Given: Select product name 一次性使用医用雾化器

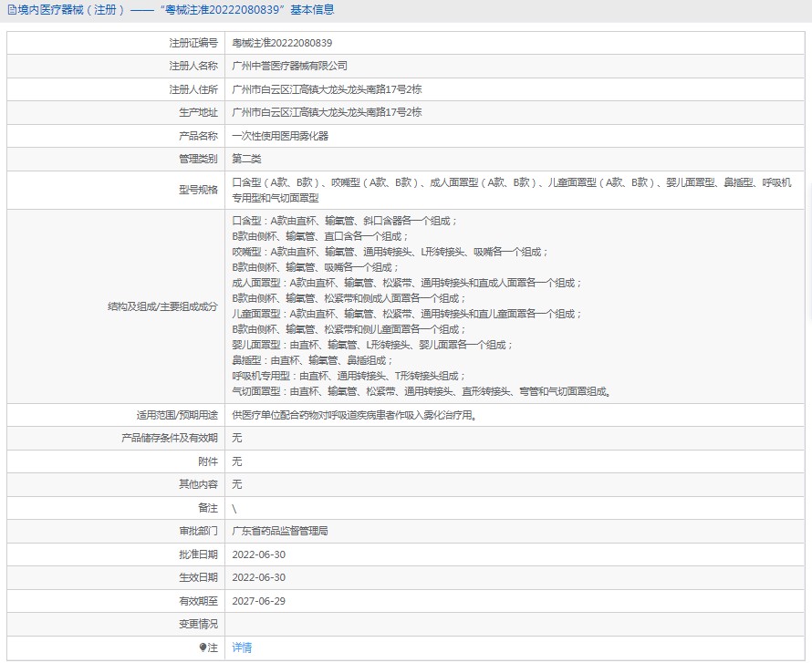Looking at the screenshot, I should coord(280,136).
